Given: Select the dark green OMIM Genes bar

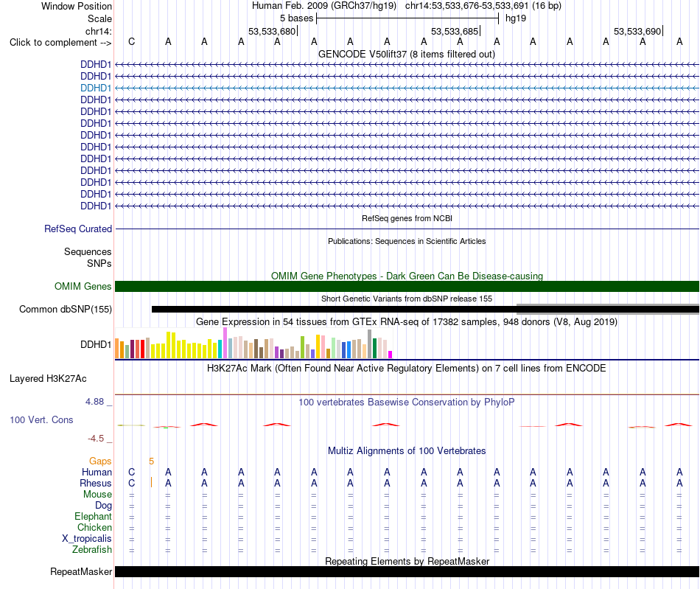Looking at the screenshot, I should [x=407, y=286].
